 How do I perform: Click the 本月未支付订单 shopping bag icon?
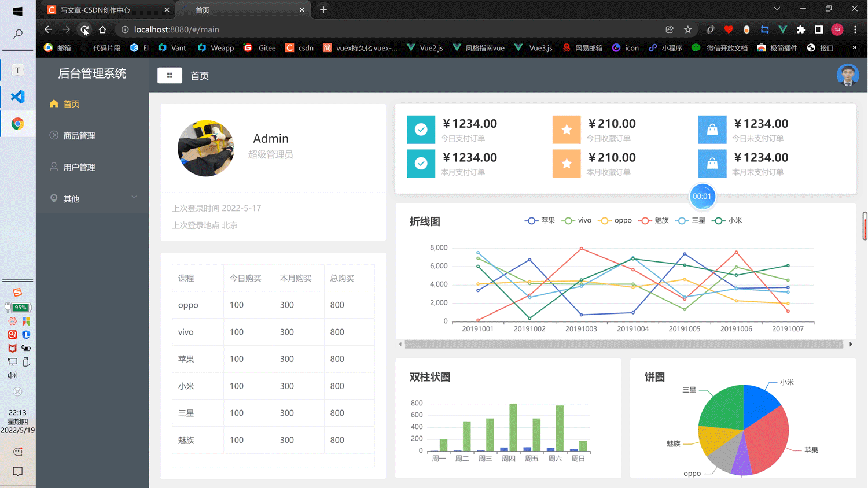pos(712,164)
